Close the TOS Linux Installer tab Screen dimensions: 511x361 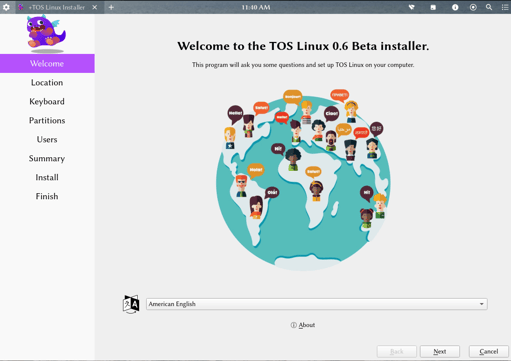point(95,7)
